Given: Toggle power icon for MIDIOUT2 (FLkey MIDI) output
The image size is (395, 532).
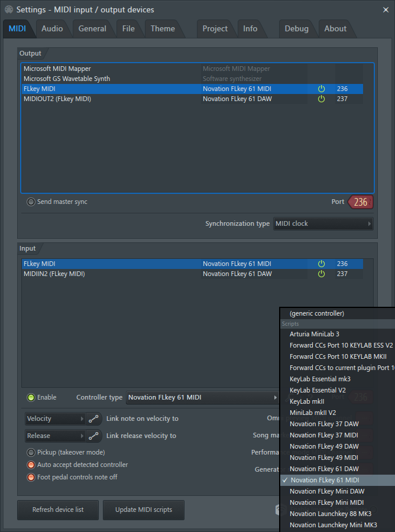Looking at the screenshot, I should (x=321, y=99).
